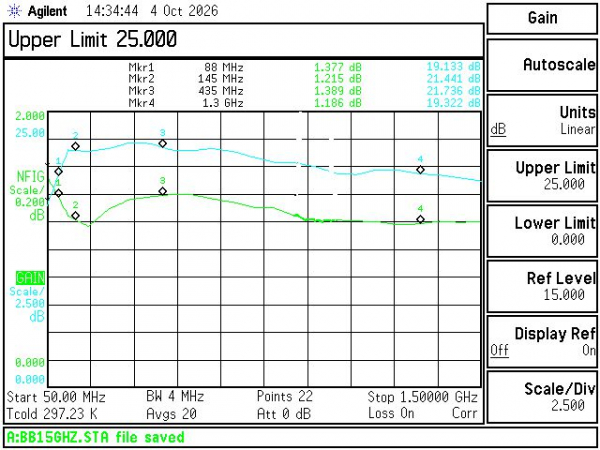This screenshot has height=450, width=600.
Task: Click the 1.389 dB noise figure value
Action: 338,91
